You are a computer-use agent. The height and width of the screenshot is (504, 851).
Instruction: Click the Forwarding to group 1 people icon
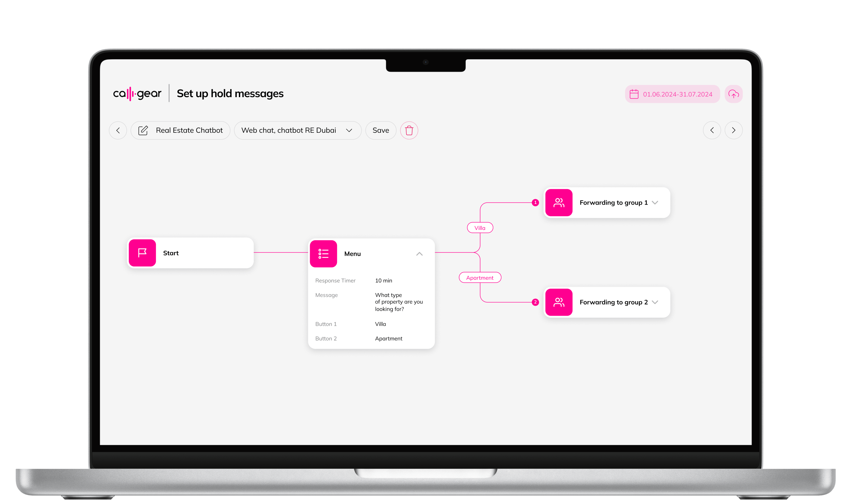[x=558, y=202]
